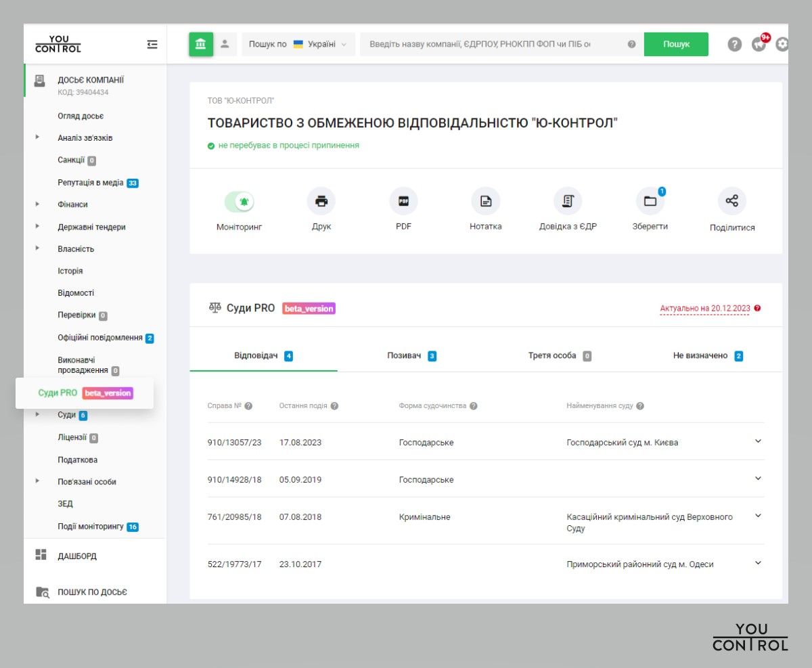This screenshot has height=668, width=812.
Task: Toggle the Моніторинг switch off
Action: (239, 201)
